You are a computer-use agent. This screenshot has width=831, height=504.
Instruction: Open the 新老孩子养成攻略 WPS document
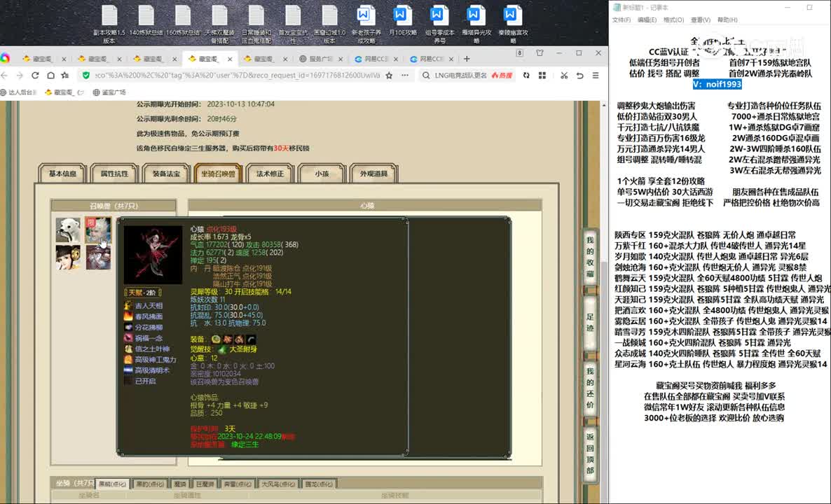coord(366,24)
